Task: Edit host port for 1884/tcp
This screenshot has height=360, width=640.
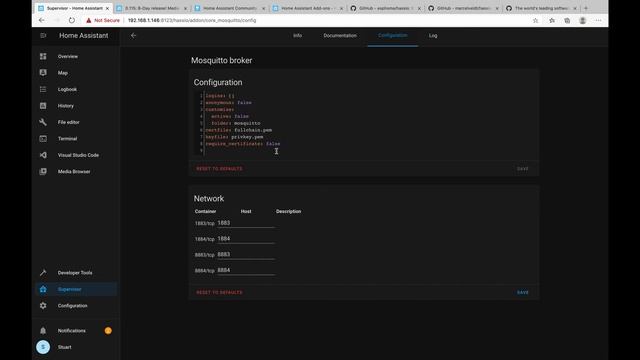Action: (x=246, y=239)
